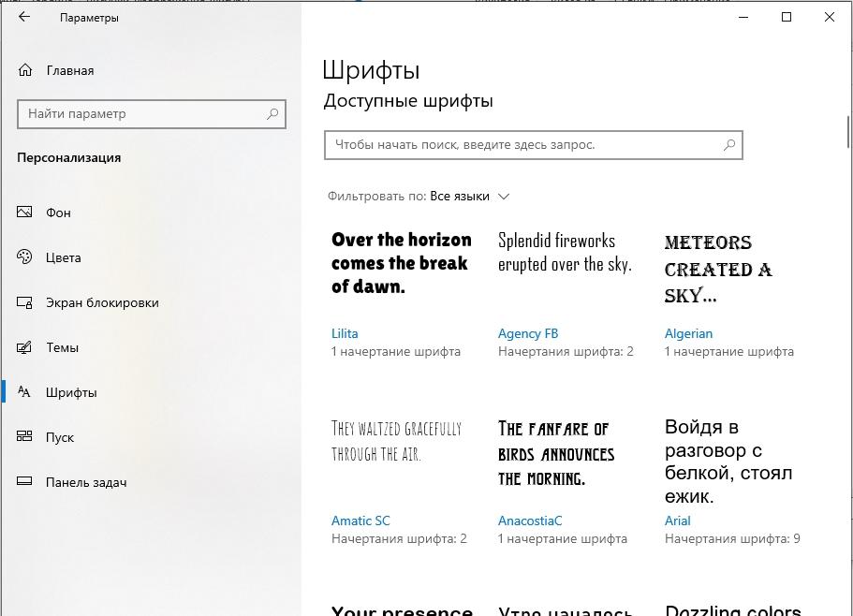Click magnifier icon in font search box
This screenshot has width=853, height=616.
pos(729,144)
